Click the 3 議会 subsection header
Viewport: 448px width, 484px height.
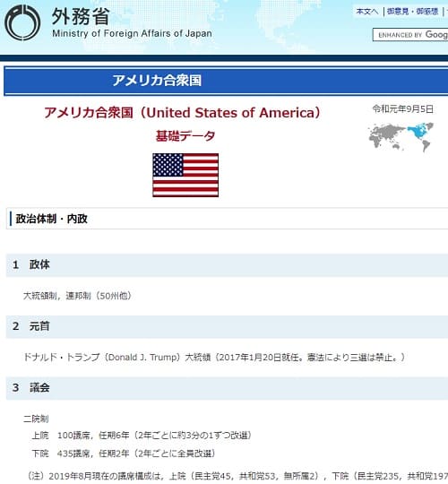tap(227, 388)
